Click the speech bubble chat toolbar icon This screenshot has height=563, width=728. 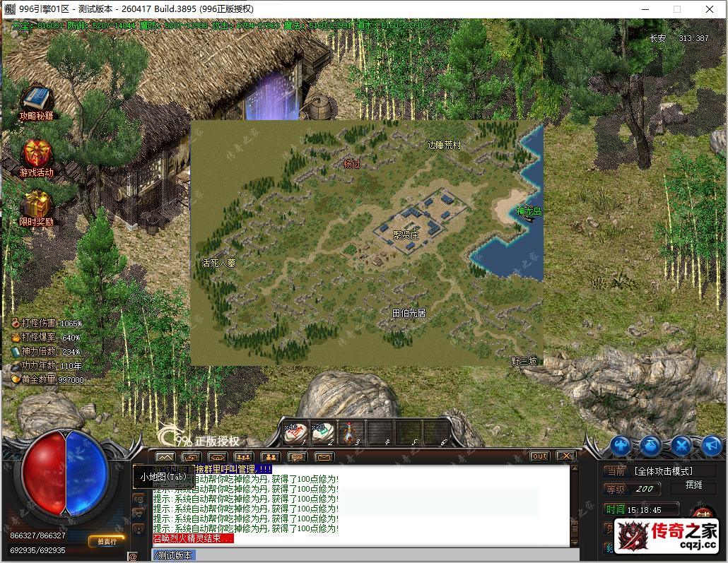pyautogui.click(x=297, y=457)
